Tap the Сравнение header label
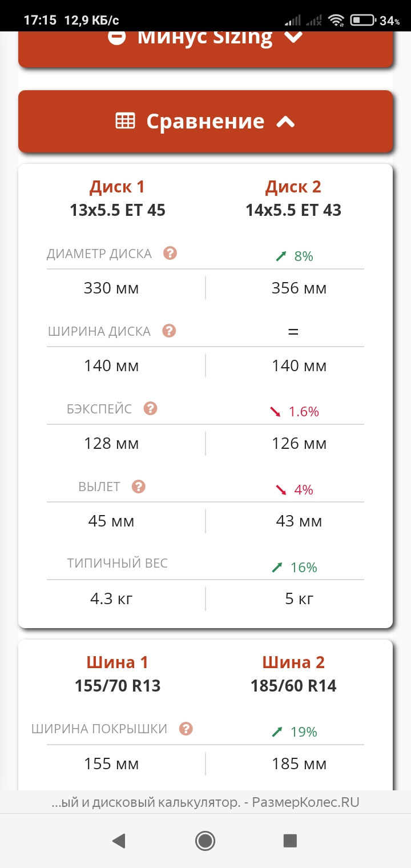The width and height of the screenshot is (411, 868). point(205,121)
